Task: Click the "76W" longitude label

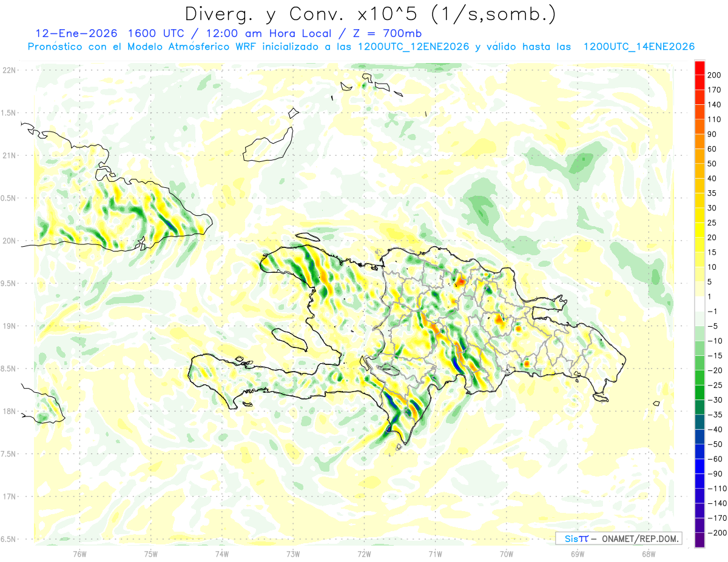Action: click(x=79, y=554)
